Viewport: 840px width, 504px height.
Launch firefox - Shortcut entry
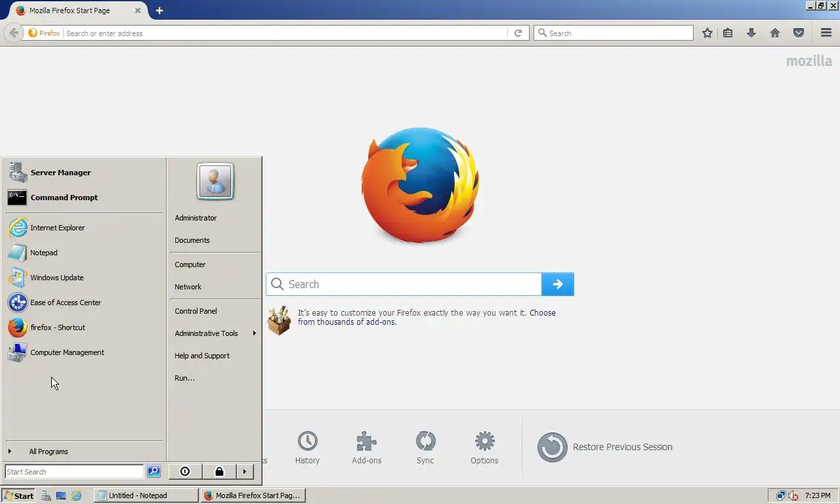coord(84,327)
